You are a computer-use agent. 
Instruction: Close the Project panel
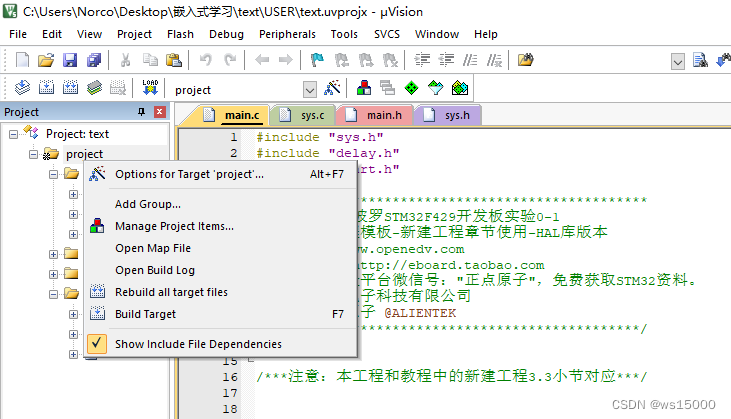159,112
